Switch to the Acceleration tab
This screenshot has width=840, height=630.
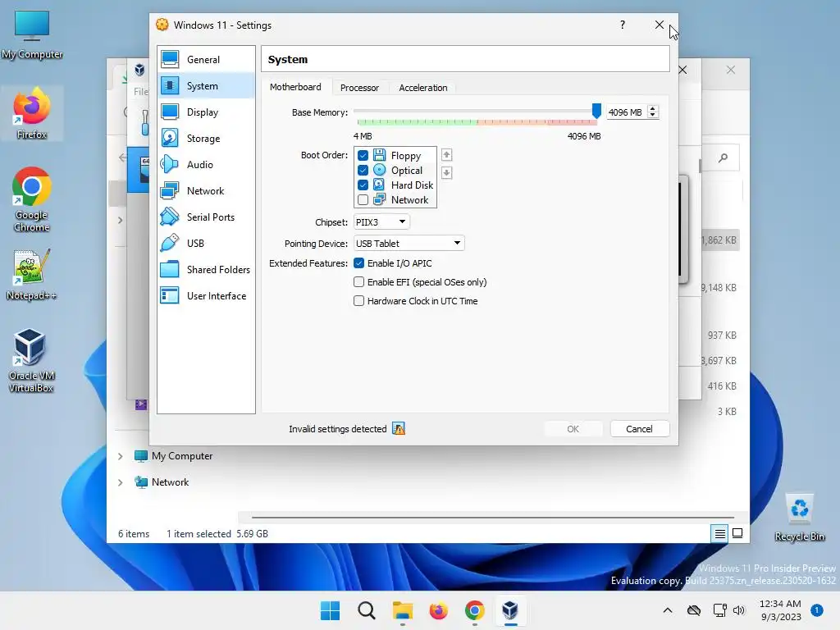(422, 87)
